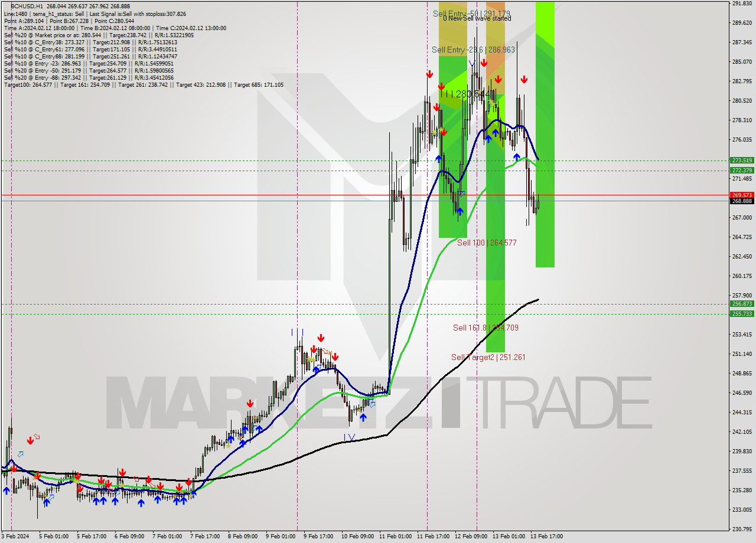Click the 'Sell %10 @ Entry -23: 286.963' line
Image resolution: width=756 pixels, height=543 pixels.
point(89,63)
